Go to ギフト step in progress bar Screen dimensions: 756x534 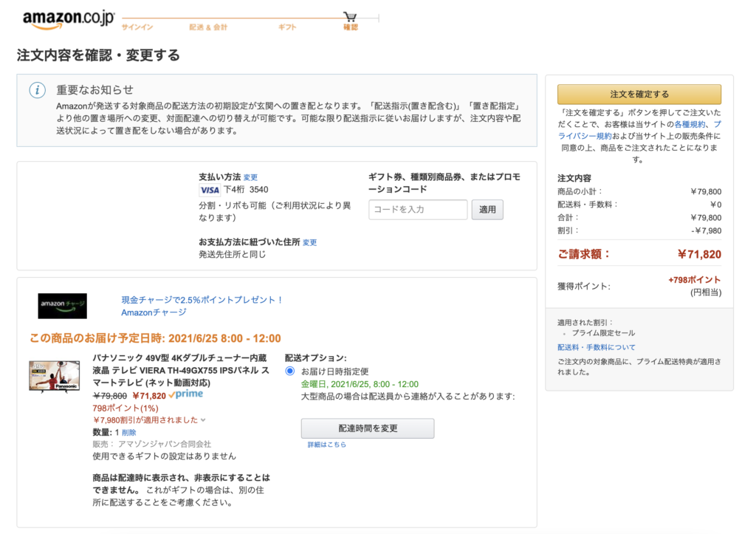tap(287, 27)
